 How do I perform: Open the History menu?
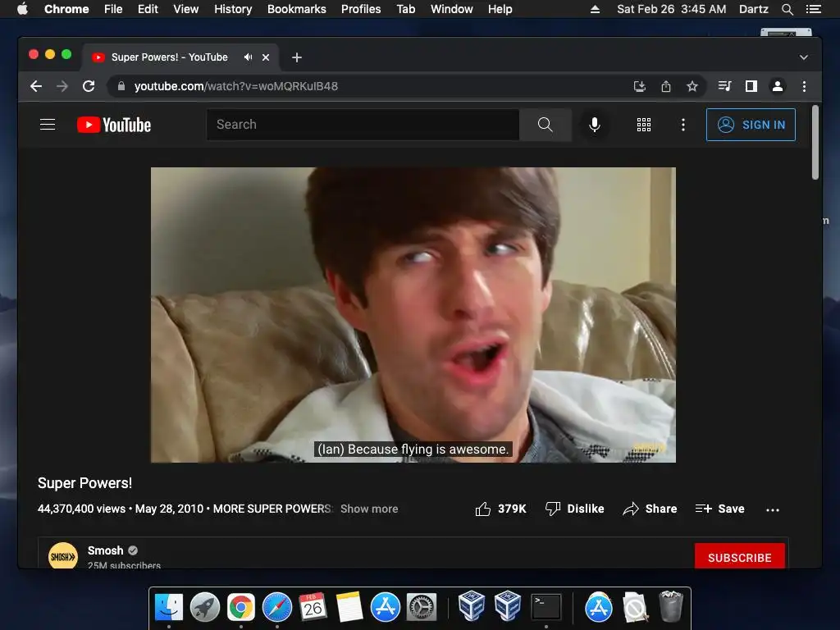coord(233,9)
